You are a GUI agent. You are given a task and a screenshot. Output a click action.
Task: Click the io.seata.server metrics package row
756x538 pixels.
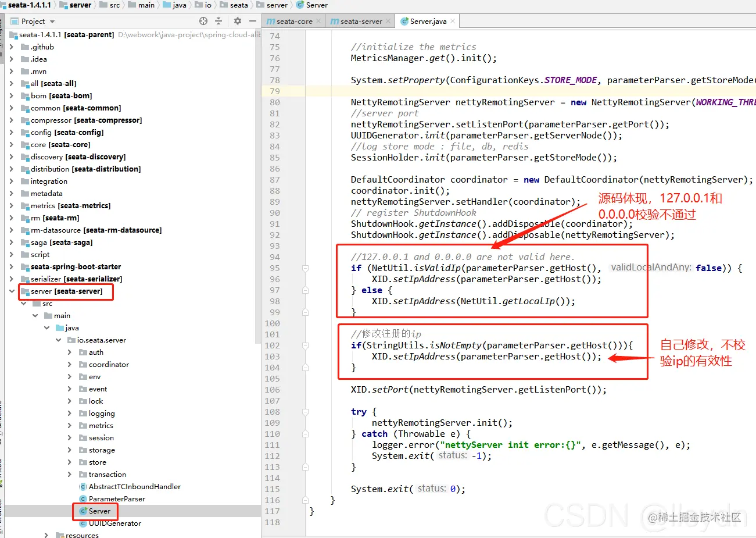(132, 426)
